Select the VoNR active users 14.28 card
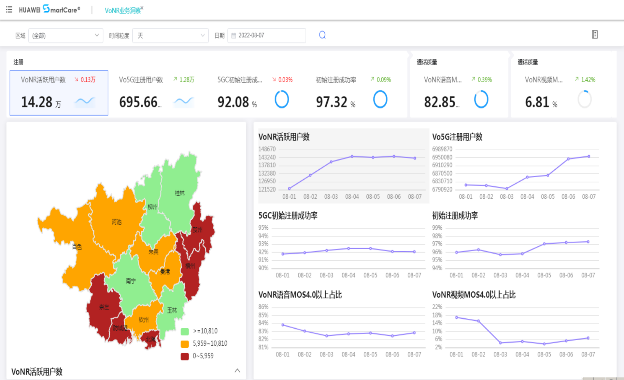This screenshot has height=380, width=624. [x=59, y=93]
